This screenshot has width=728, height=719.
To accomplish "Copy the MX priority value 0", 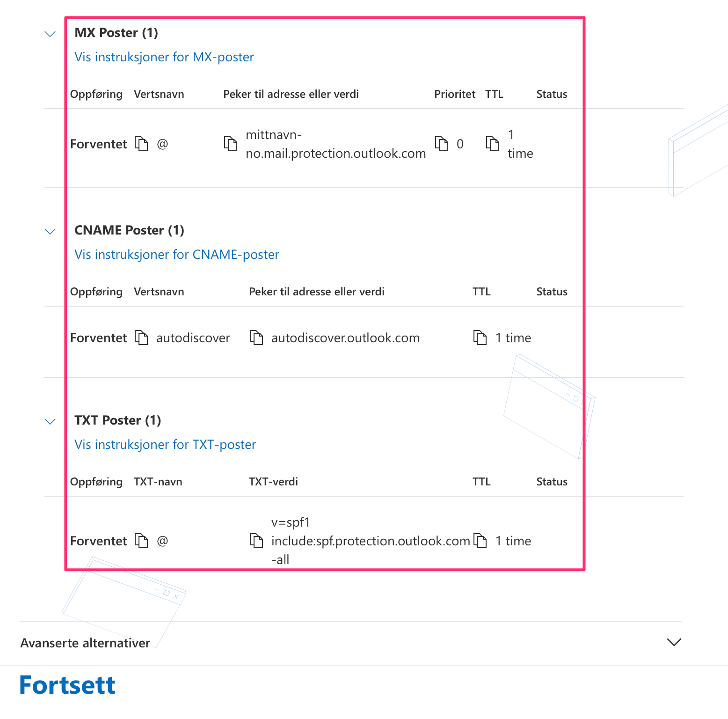I will pos(442,144).
